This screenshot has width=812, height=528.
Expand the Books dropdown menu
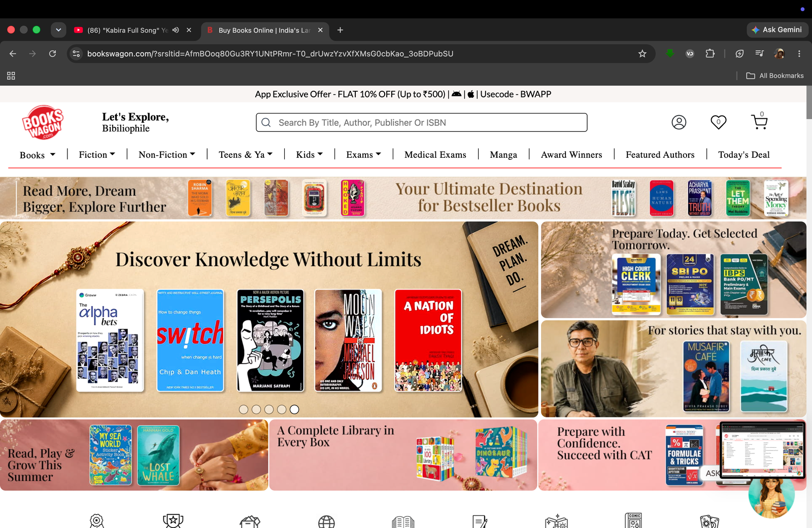coord(38,155)
